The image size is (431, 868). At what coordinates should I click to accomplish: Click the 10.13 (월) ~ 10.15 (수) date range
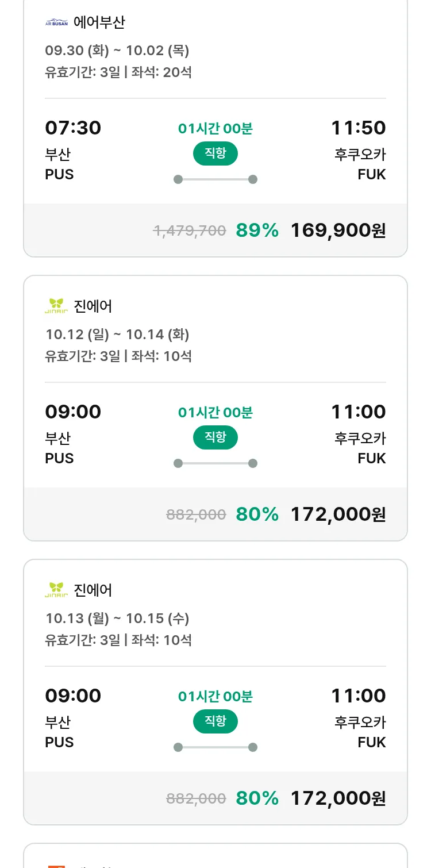point(117,619)
